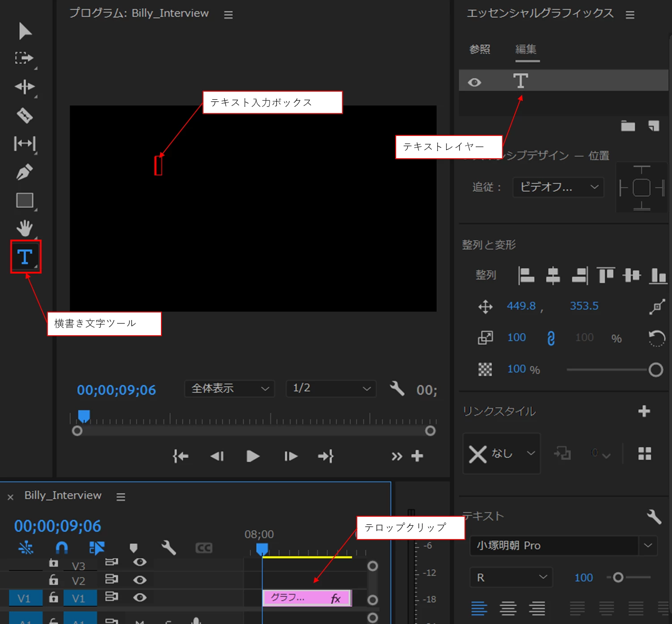The width and height of the screenshot is (672, 624).
Task: Select the Pen tool
Action: 25,172
